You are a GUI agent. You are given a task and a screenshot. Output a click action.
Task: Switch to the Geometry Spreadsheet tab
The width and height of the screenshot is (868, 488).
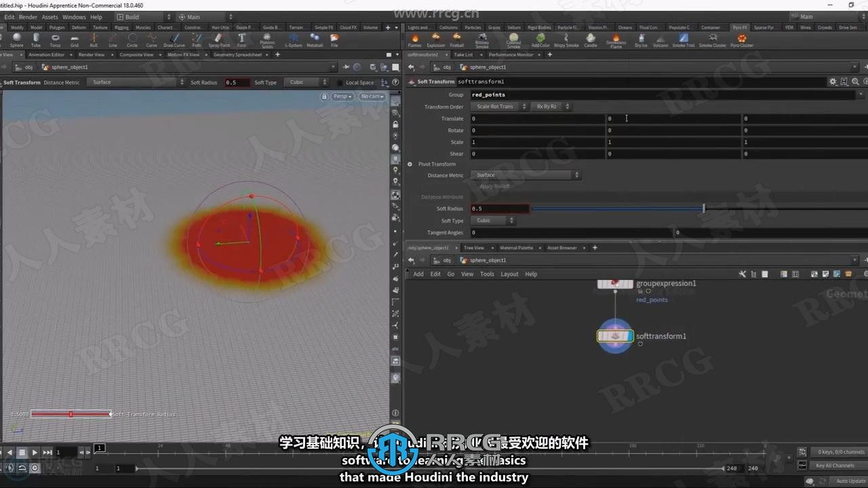pos(237,55)
